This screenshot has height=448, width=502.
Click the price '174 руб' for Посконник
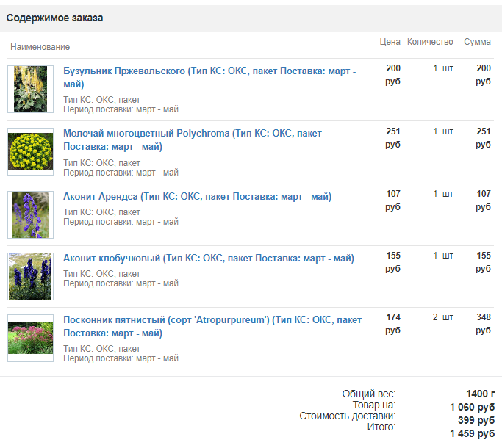392,324
